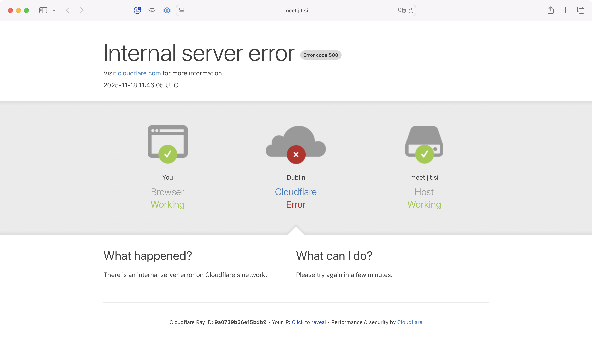Click the cloud error status icon
The image size is (592, 364).
(296, 145)
